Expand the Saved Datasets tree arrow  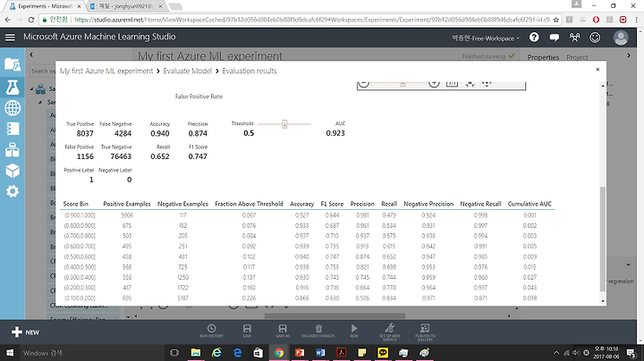32,89
